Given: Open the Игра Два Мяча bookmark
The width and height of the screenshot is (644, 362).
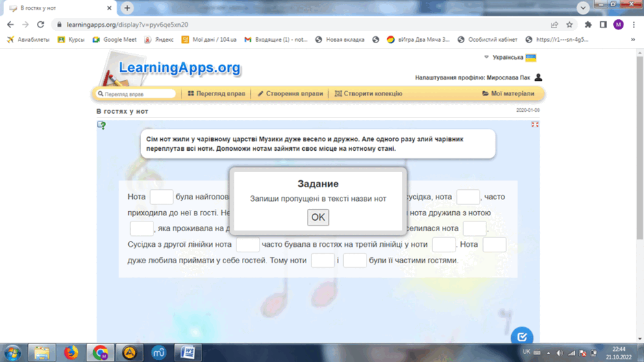Looking at the screenshot, I should (418, 40).
